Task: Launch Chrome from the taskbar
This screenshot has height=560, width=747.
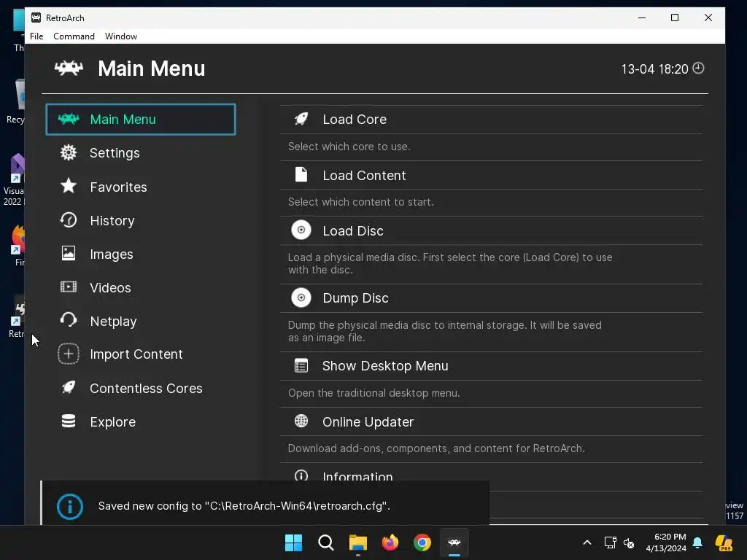Action: point(422,542)
